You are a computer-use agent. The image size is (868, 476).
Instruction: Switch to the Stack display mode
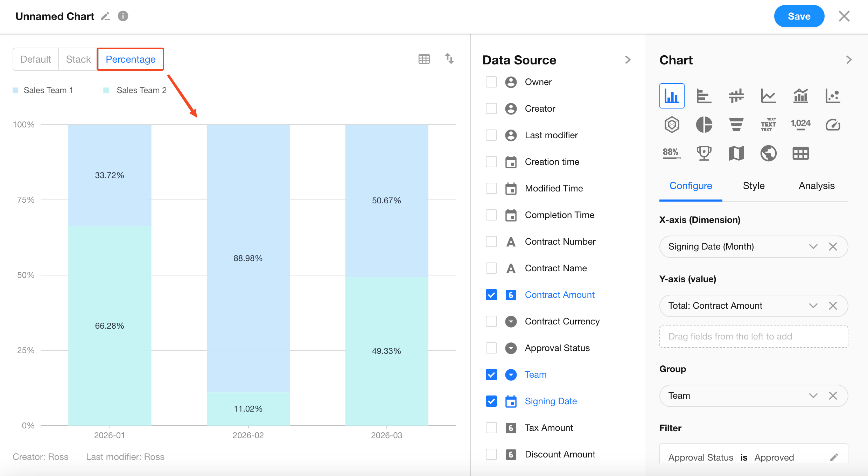point(78,59)
